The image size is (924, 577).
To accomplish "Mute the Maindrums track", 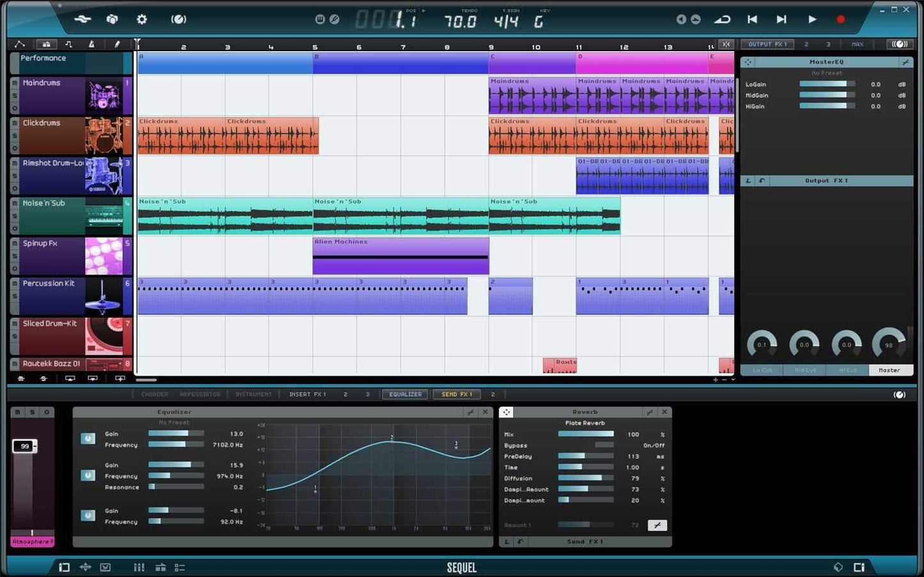I will click(x=15, y=83).
